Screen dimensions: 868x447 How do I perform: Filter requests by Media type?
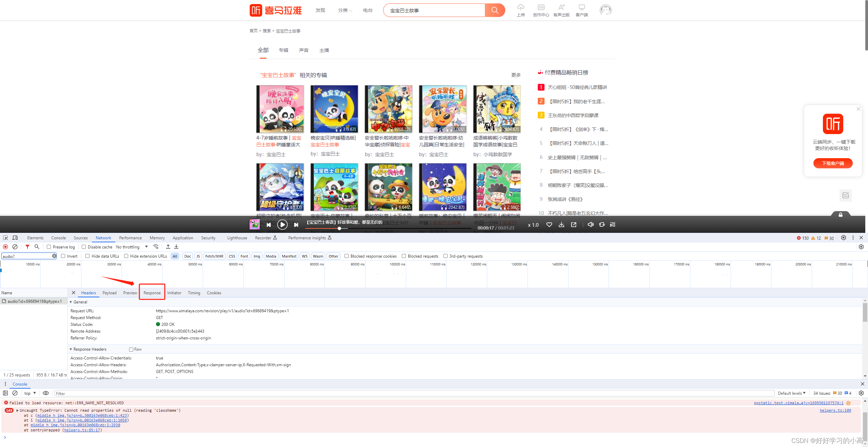(271, 256)
